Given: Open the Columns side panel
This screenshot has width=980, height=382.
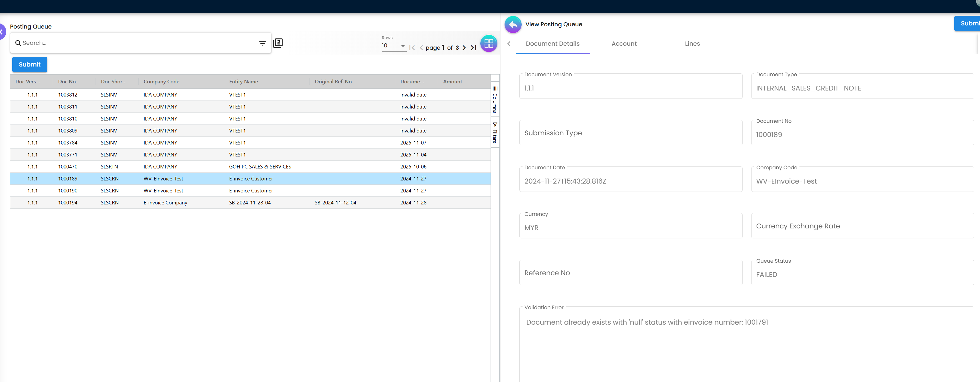Looking at the screenshot, I should pyautogui.click(x=495, y=100).
